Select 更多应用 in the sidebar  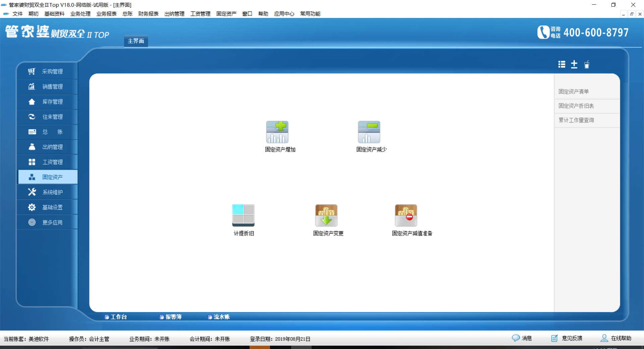47,222
